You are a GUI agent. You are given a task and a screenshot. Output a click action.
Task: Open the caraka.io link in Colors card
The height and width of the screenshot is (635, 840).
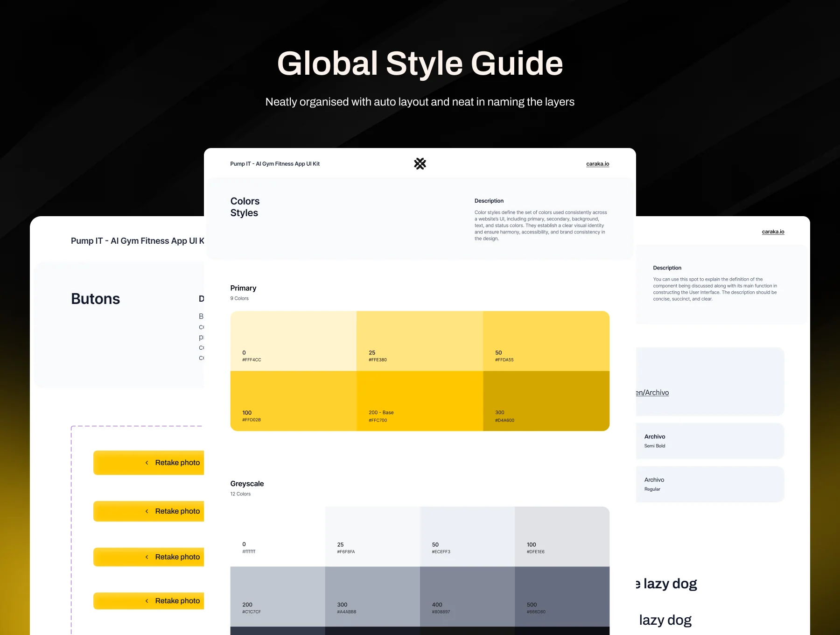pos(597,164)
